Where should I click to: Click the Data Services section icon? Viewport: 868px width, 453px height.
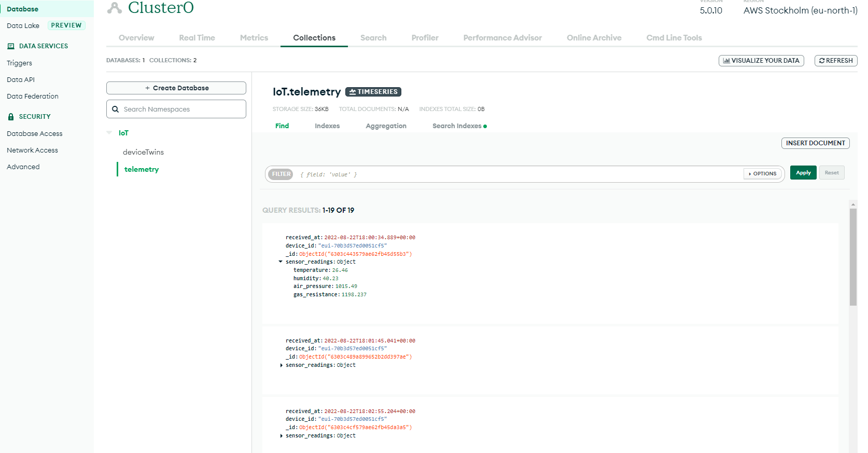coord(11,46)
